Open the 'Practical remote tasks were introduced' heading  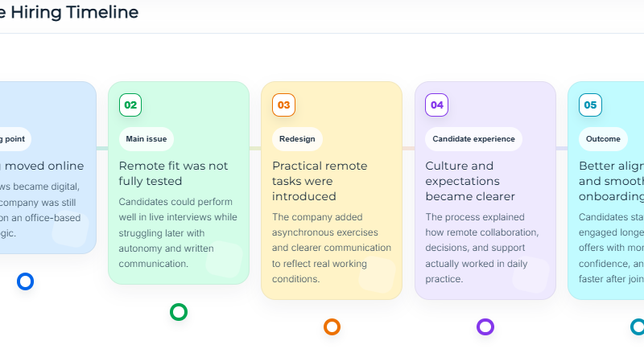[x=320, y=181]
